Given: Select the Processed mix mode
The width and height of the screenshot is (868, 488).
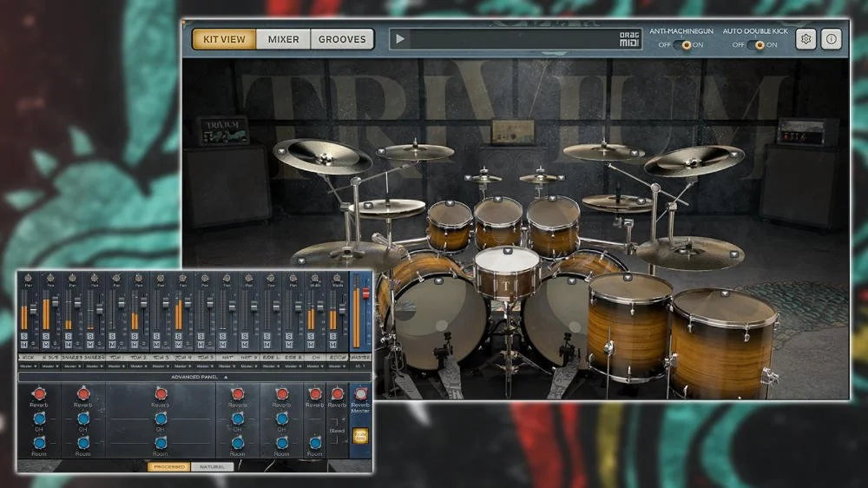Looking at the screenshot, I should tap(169, 467).
